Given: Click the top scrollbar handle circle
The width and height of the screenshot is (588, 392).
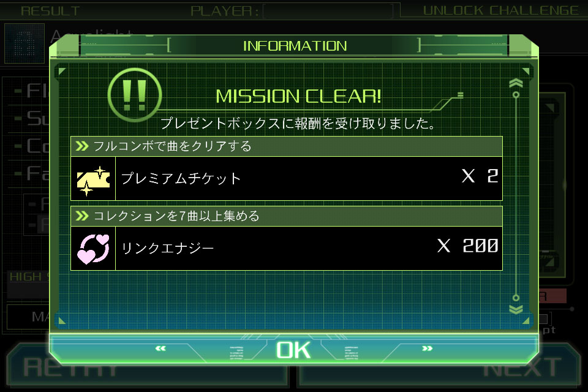Looking at the screenshot, I should click(x=516, y=94).
